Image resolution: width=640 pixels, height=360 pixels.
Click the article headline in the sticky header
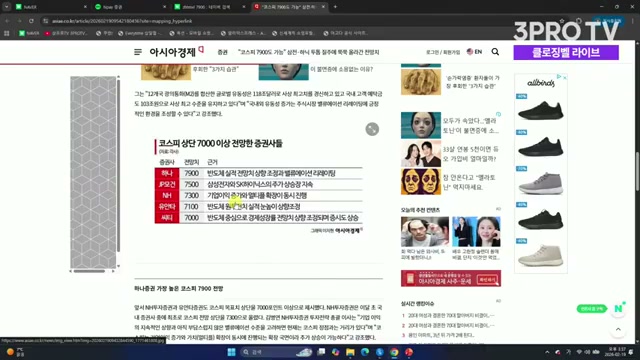tap(309, 52)
